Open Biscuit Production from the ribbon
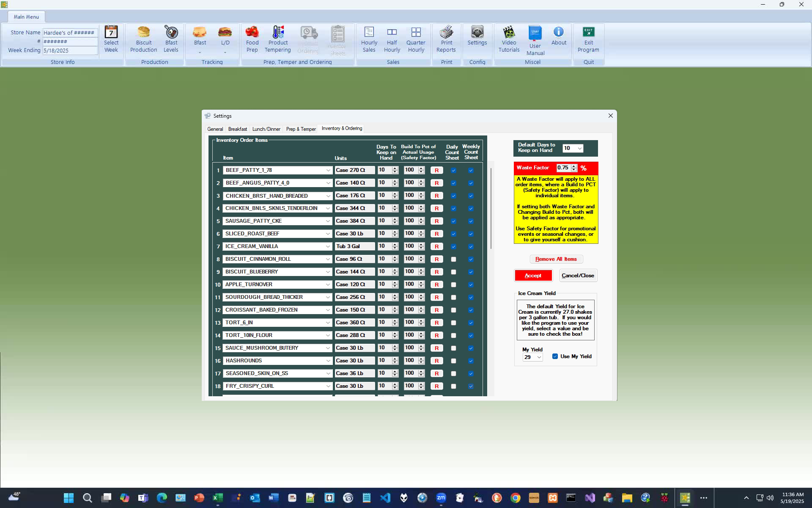This screenshot has height=508, width=812. [x=143, y=39]
